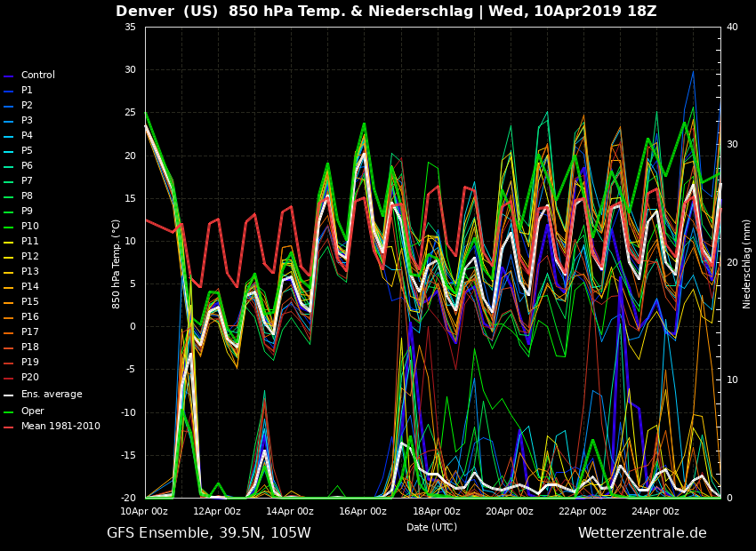The width and height of the screenshot is (756, 551).
Task: Select the 'Ens. average' legend label
Action: pyautogui.click(x=52, y=394)
